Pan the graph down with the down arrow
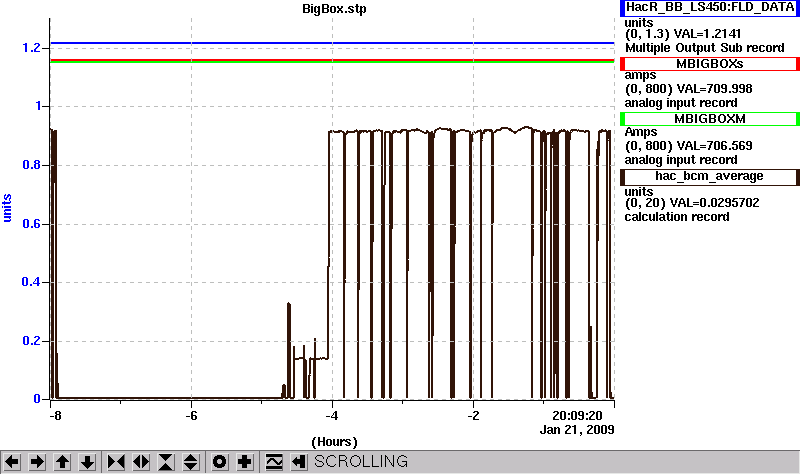This screenshot has height=474, width=800. pyautogui.click(x=88, y=462)
